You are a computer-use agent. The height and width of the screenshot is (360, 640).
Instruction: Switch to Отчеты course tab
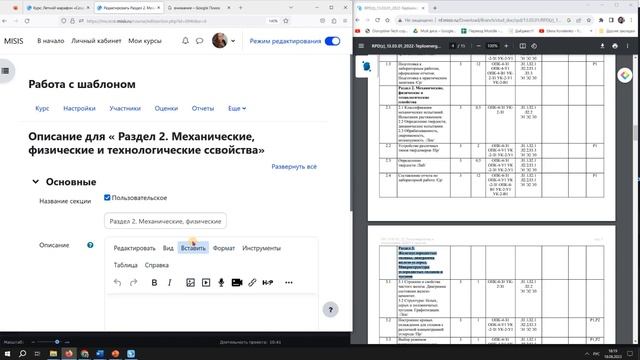pyautogui.click(x=203, y=109)
